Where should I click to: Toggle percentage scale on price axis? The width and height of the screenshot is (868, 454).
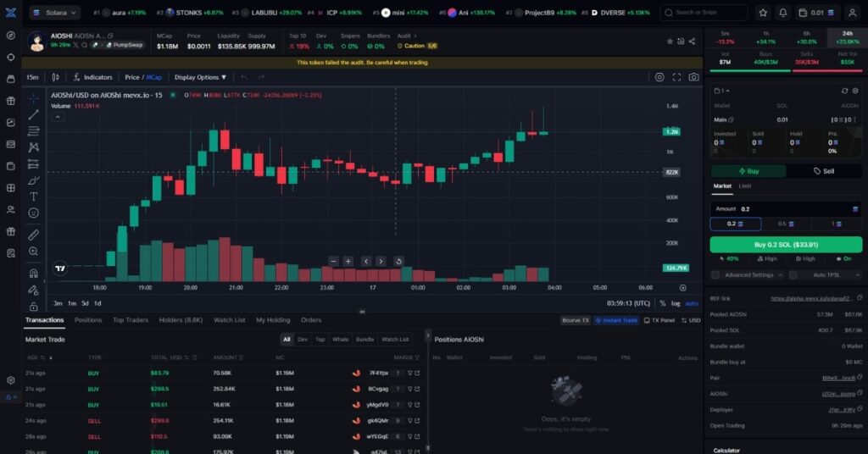(x=663, y=303)
